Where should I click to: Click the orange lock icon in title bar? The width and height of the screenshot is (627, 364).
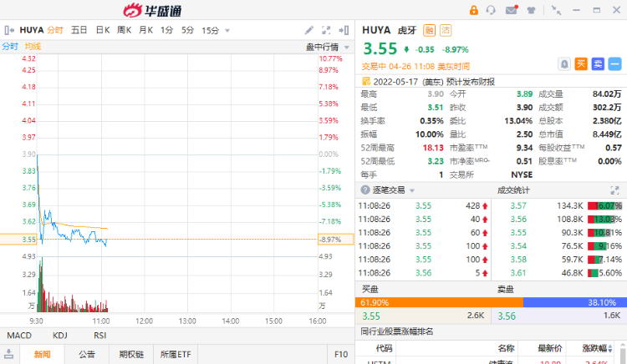(x=473, y=10)
